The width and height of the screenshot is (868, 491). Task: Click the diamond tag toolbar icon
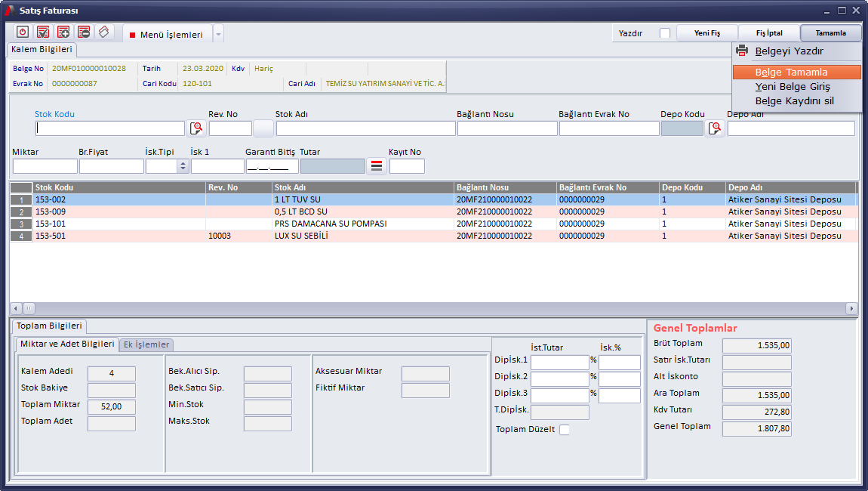[104, 32]
